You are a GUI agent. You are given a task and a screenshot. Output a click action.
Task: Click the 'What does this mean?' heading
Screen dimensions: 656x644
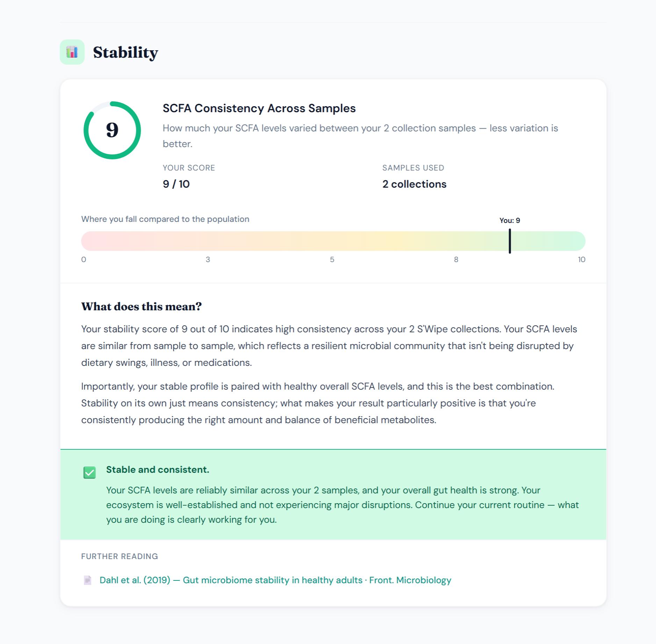(x=142, y=306)
